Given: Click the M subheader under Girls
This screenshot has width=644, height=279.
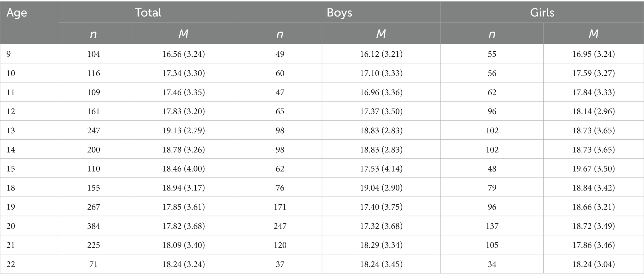Looking at the screenshot, I should (594, 34).
